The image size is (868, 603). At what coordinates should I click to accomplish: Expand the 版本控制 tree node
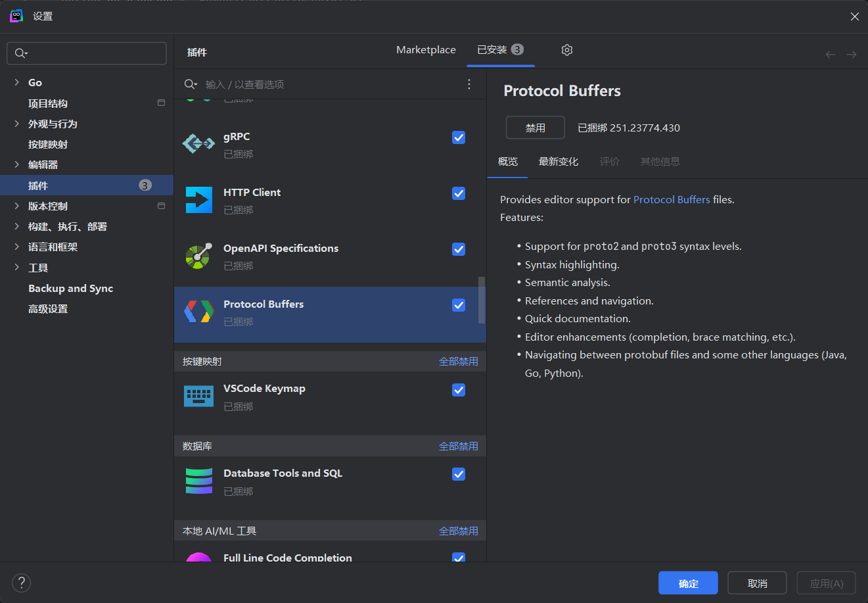click(16, 206)
